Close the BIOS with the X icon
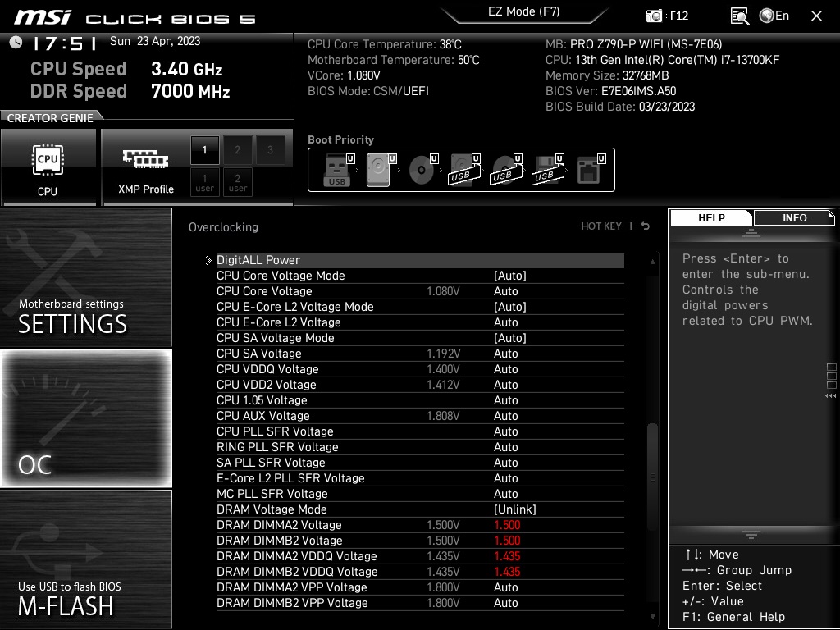Screen dimensions: 840x630 pos(816,16)
